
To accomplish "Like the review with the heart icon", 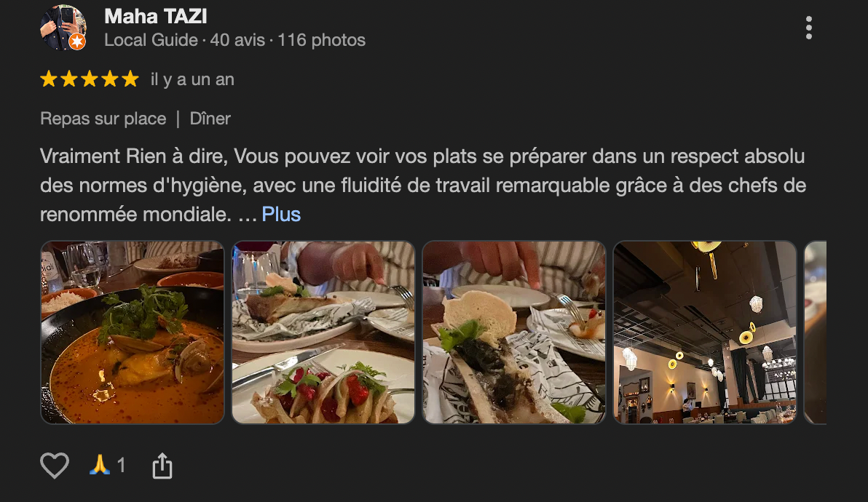I will (54, 466).
